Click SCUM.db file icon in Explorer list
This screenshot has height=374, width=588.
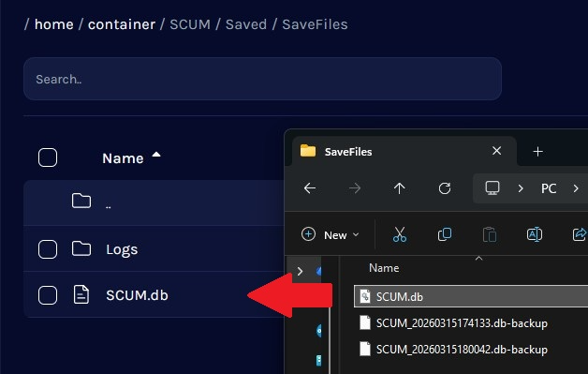[365, 296]
